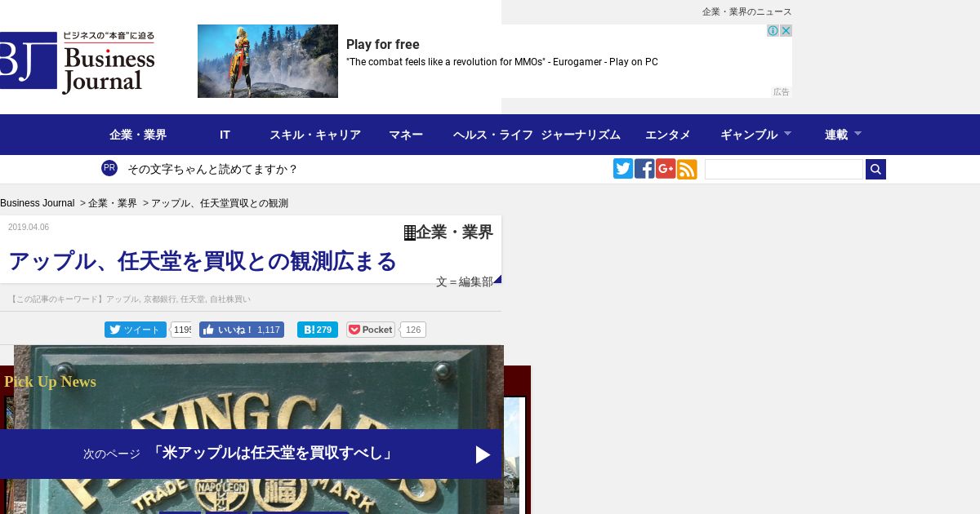Close the ad with X icon
Viewport: 980px width, 514px height.
[x=786, y=30]
